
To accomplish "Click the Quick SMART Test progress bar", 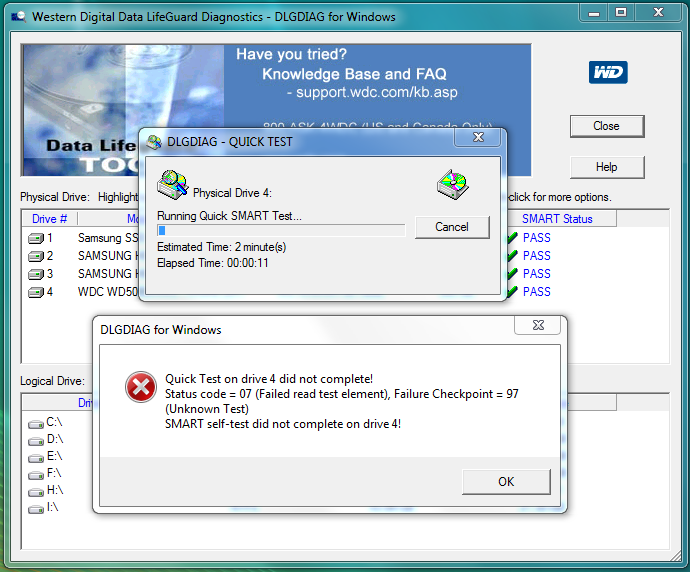I will 281,231.
